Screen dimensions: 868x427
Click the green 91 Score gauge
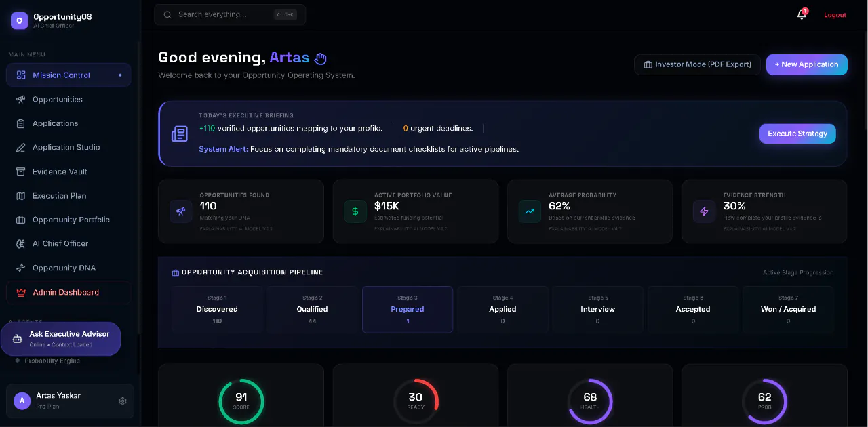tap(241, 401)
